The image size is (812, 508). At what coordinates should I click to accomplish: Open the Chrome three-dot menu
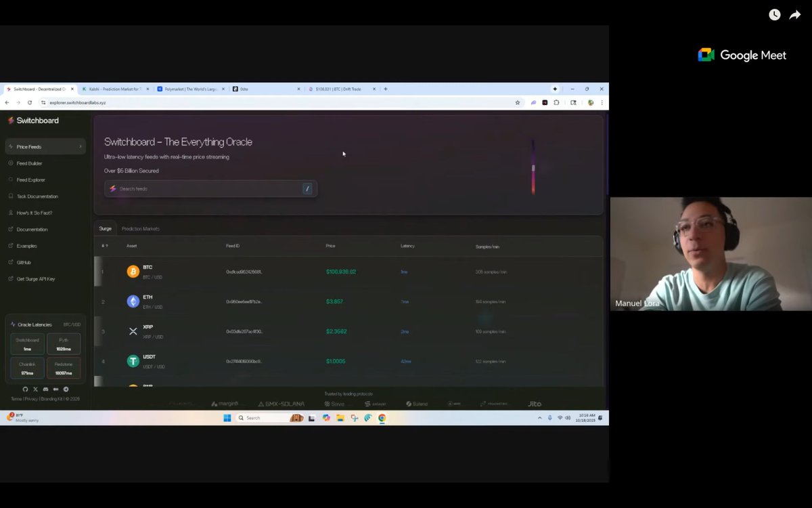[x=602, y=102]
